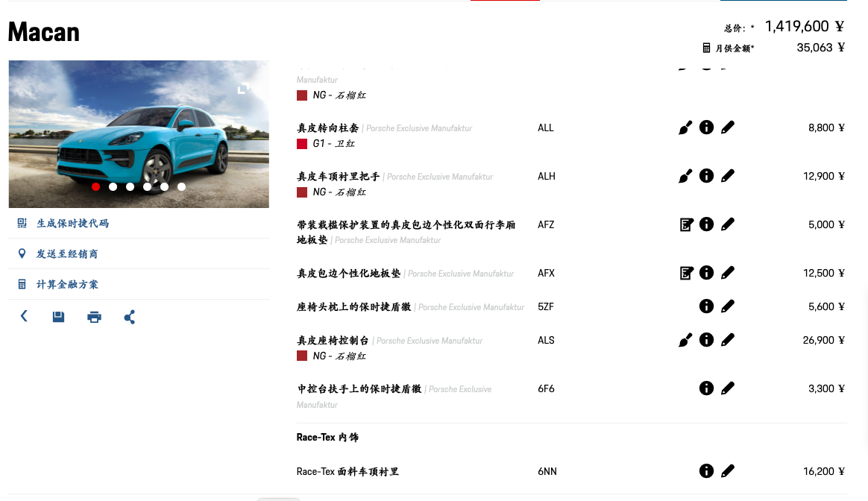Open info for 真皮车顶衬里把手 option
Viewport: 868px width, 501px height.
click(706, 175)
